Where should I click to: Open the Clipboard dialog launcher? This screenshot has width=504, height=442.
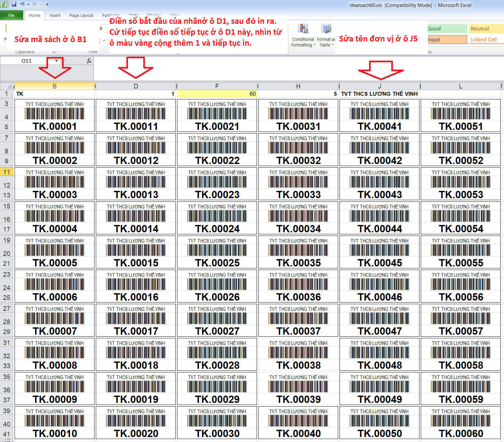54,52
